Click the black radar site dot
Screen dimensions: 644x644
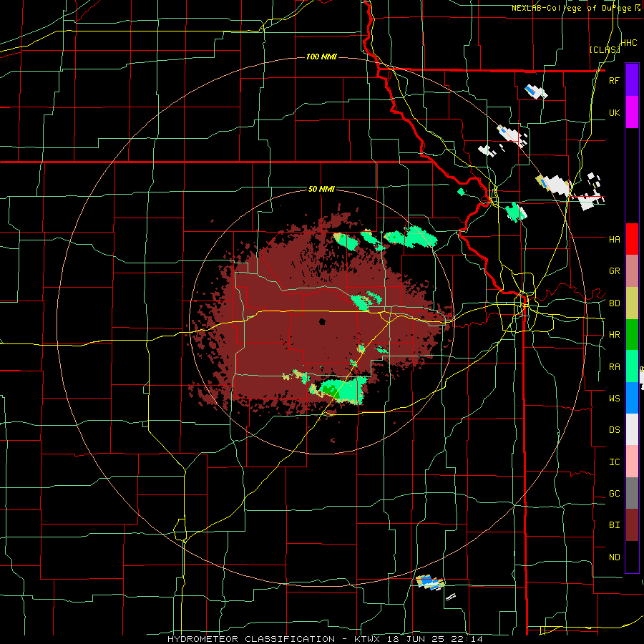point(322,321)
